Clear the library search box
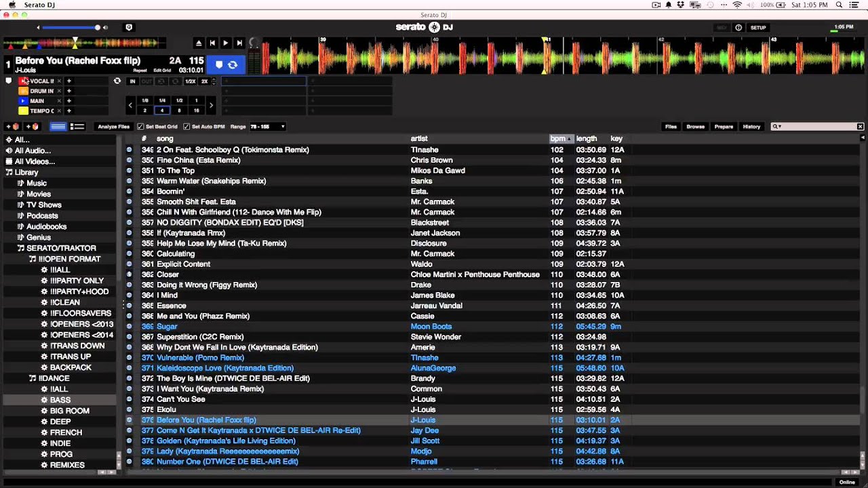The image size is (868, 488). 860,127
